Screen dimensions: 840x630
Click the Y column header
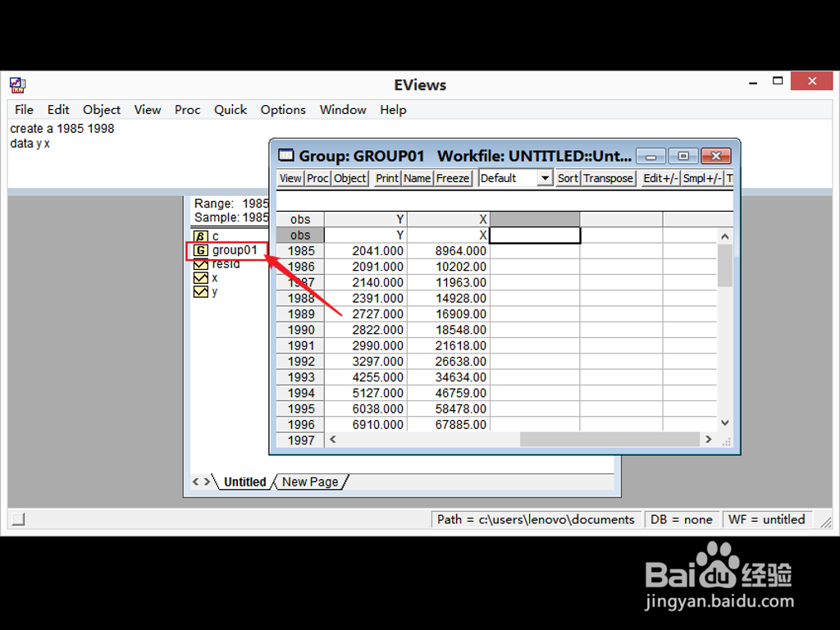pyautogui.click(x=366, y=219)
